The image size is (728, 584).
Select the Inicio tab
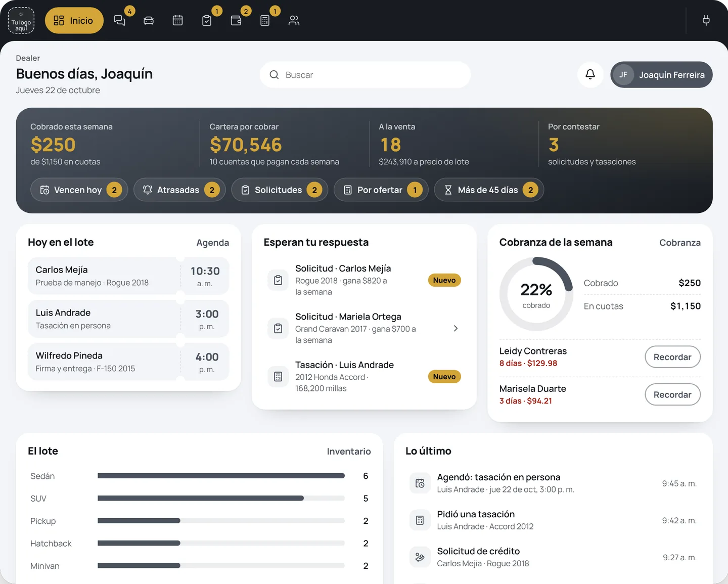point(74,21)
